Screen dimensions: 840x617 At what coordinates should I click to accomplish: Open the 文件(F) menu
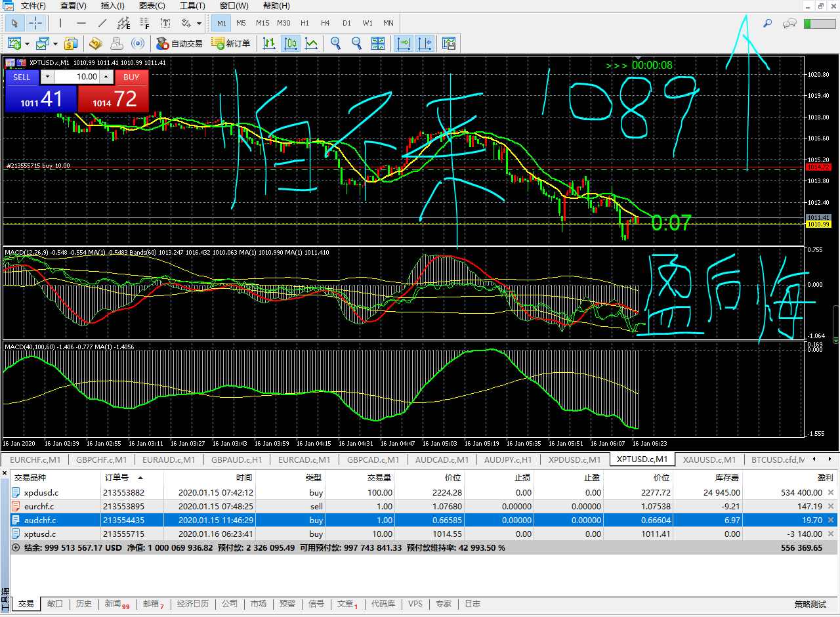(33, 6)
